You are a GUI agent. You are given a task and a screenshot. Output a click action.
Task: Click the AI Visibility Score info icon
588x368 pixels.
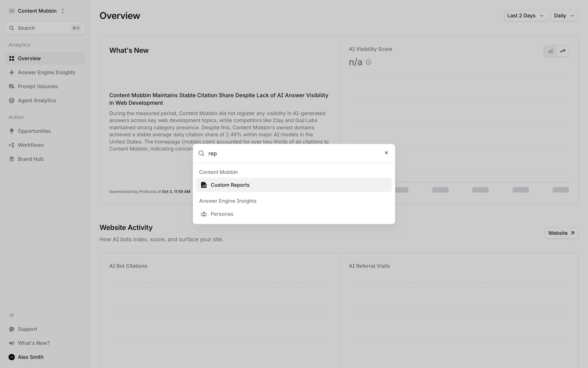[x=368, y=62]
